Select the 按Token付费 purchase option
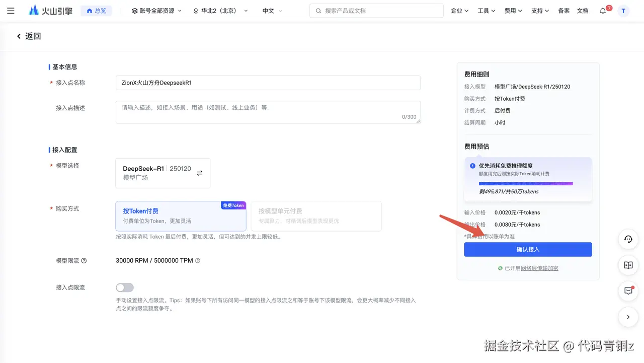Viewport: 644px width, 363px height. tap(181, 216)
